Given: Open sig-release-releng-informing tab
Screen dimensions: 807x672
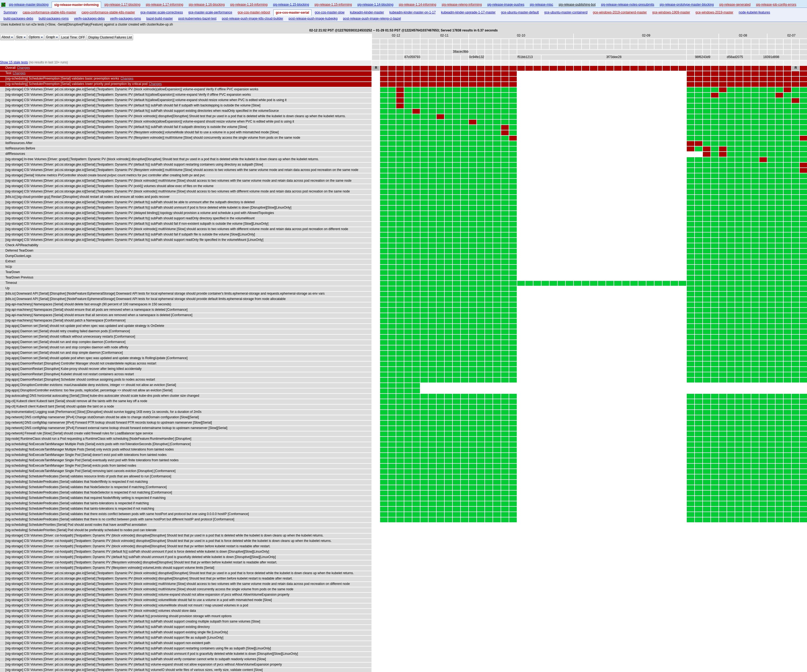Looking at the screenshot, I should pyautogui.click(x=462, y=5).
